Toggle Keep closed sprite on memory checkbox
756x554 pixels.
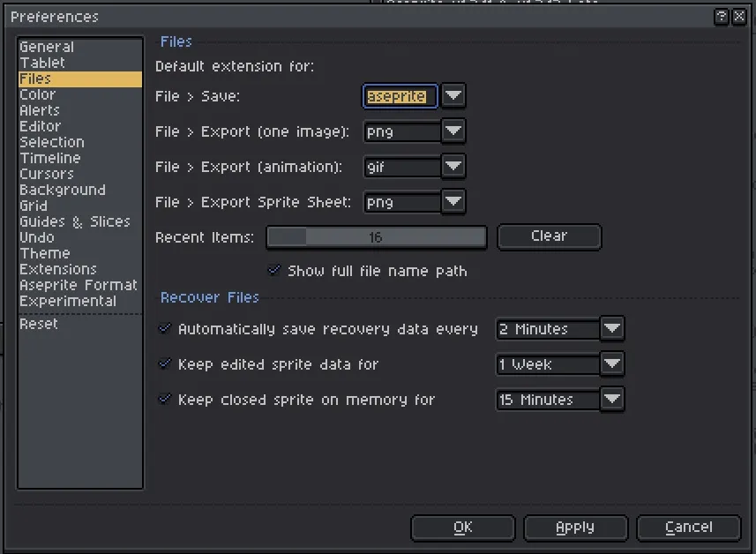164,400
